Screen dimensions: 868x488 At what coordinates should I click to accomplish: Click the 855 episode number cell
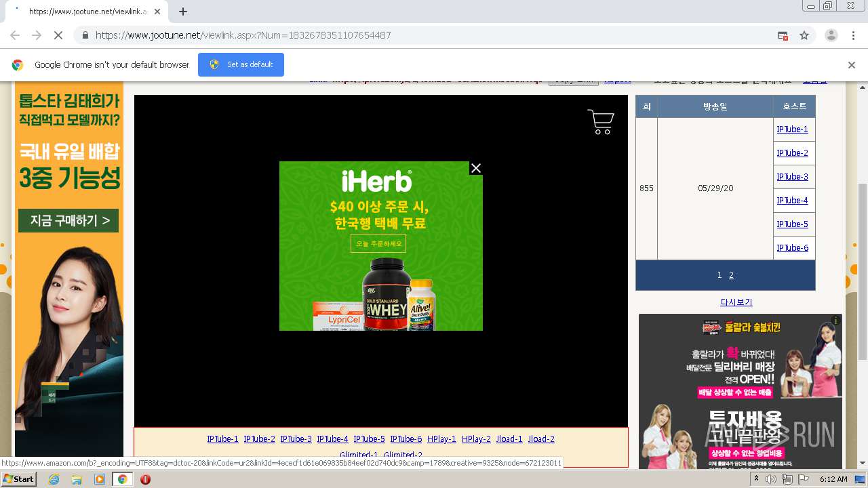click(x=646, y=188)
